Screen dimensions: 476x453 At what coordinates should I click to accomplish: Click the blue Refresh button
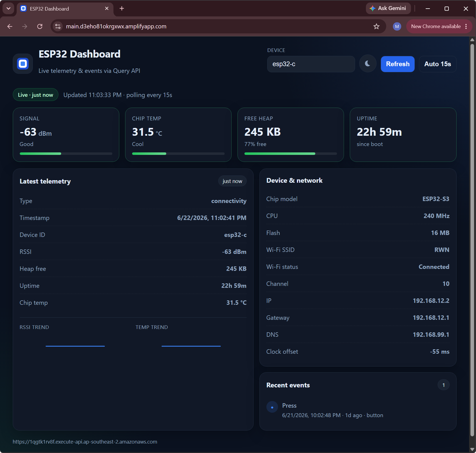point(398,64)
